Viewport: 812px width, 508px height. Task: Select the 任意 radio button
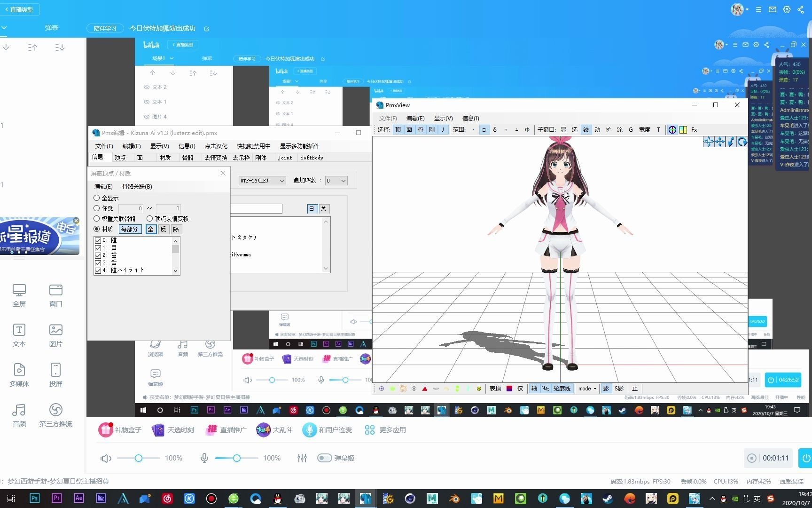point(97,208)
